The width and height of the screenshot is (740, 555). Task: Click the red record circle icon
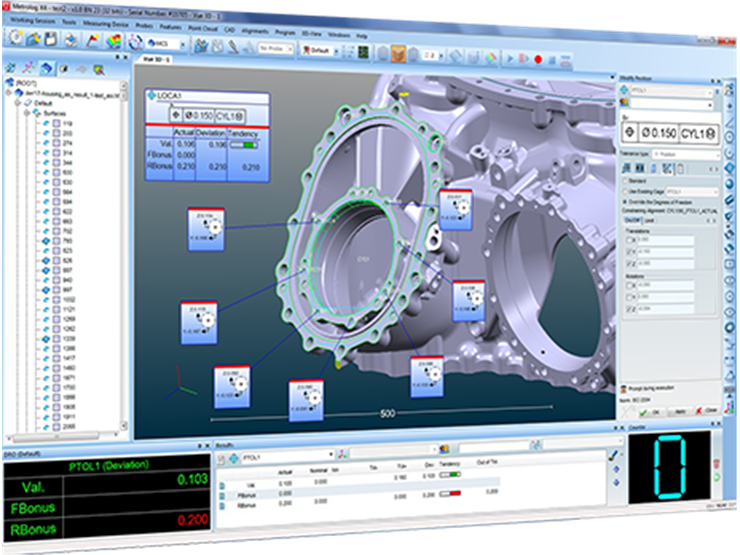coord(538,60)
